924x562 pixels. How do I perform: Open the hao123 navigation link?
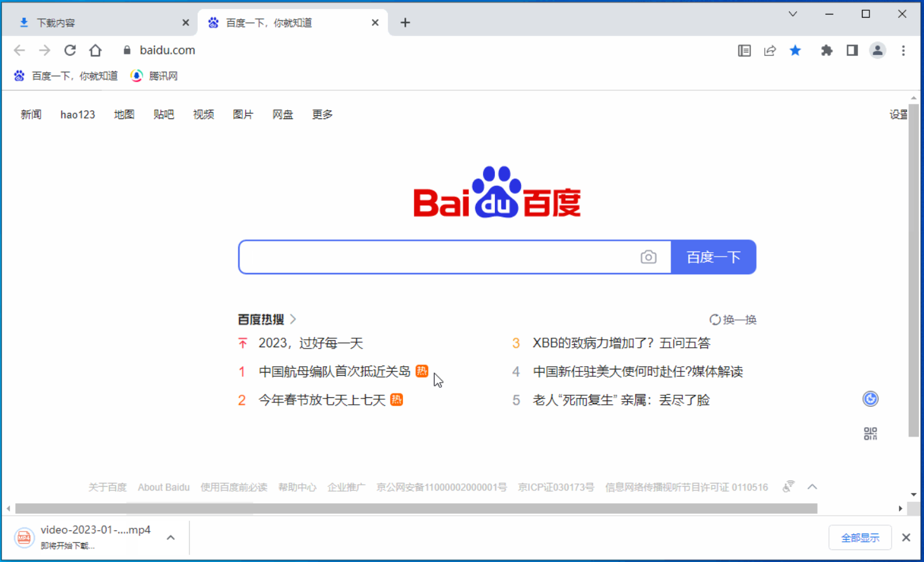coord(78,115)
